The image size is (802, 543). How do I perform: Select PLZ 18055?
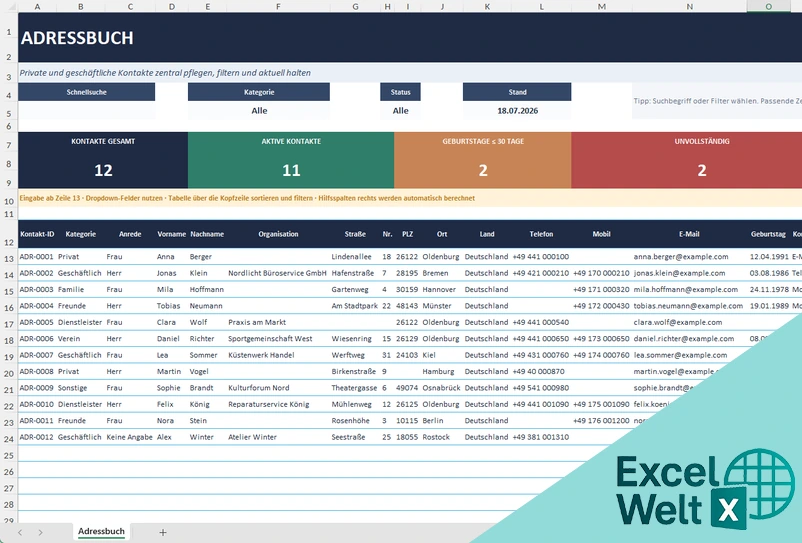pyautogui.click(x=408, y=437)
